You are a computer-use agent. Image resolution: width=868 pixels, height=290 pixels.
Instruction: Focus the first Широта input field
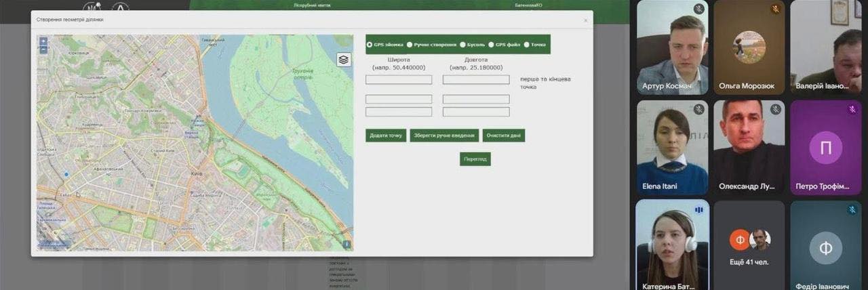click(399, 80)
